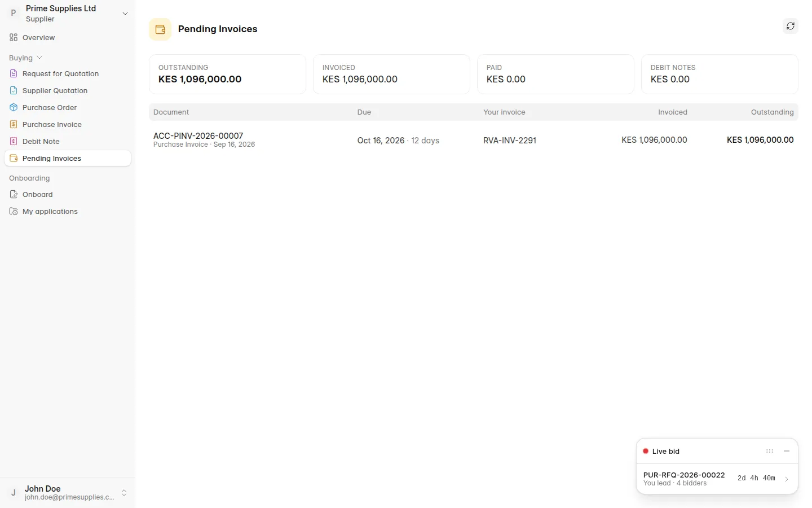Viewport: 812px width, 508px height.
Task: Click the Onboard edit icon
Action: coord(14,194)
